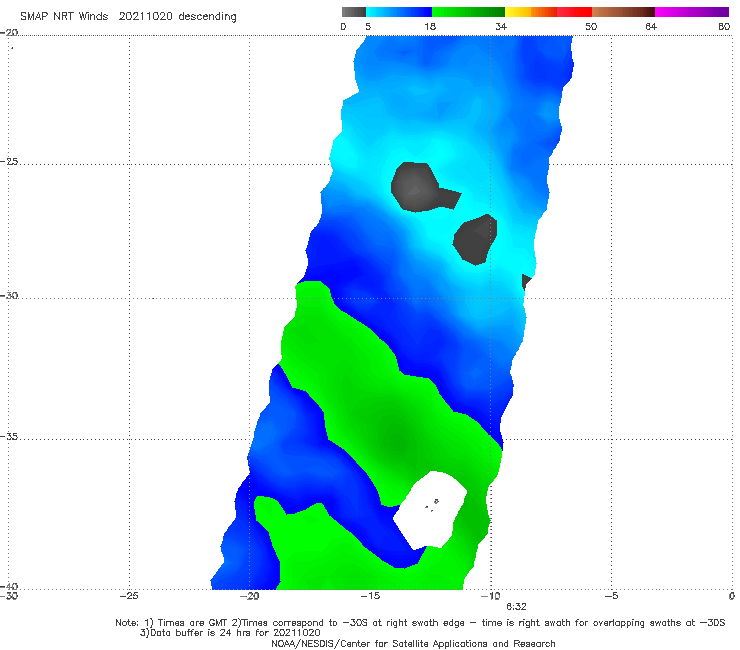
Task: Click the '-15' longitude label on bottom axis
Action: (x=370, y=596)
